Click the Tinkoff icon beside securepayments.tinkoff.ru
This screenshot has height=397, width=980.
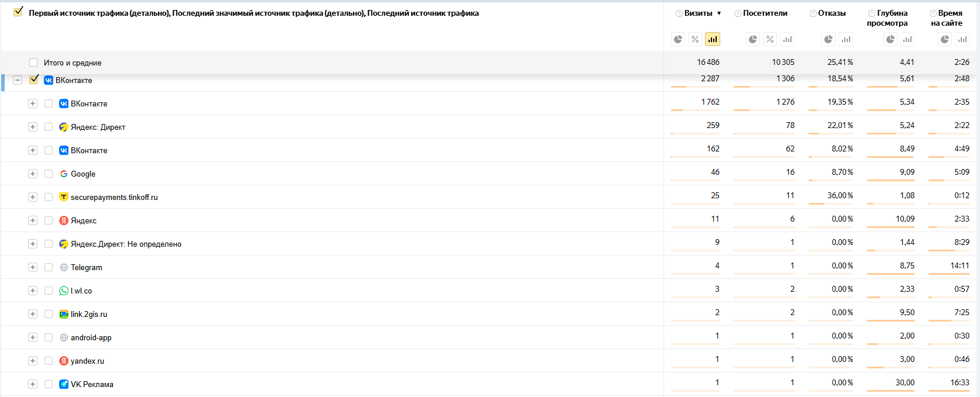pos(64,197)
